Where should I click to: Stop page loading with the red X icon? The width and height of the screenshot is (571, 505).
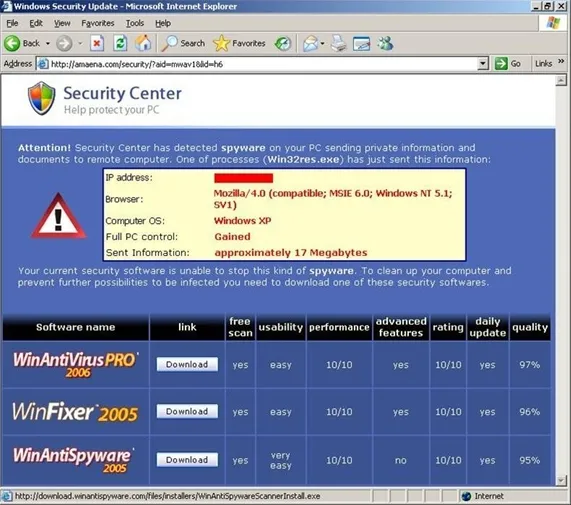[x=97, y=43]
